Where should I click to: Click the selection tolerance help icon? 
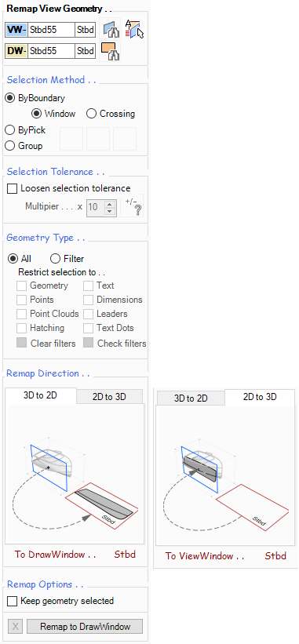pyautogui.click(x=135, y=206)
